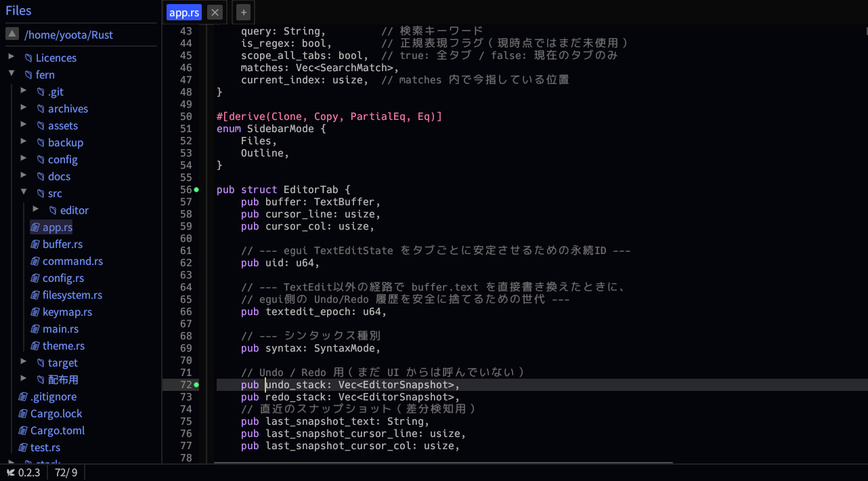Collapse the fern folder
Image resolution: width=868 pixels, height=481 pixels.
pyautogui.click(x=12, y=73)
